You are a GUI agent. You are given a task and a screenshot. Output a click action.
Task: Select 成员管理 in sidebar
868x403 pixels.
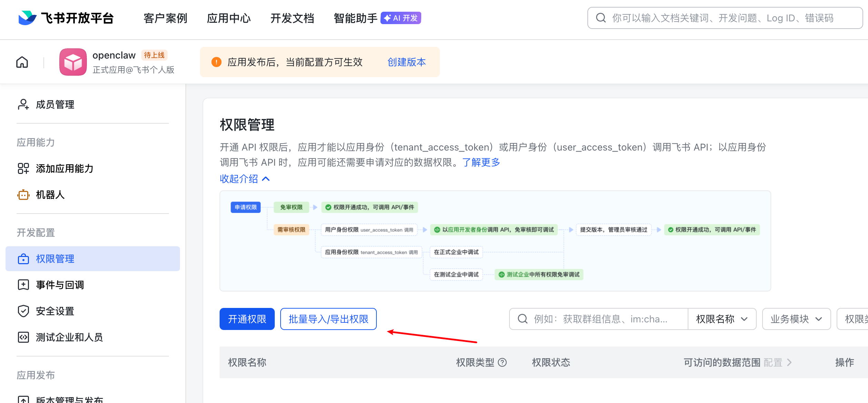tap(93, 104)
